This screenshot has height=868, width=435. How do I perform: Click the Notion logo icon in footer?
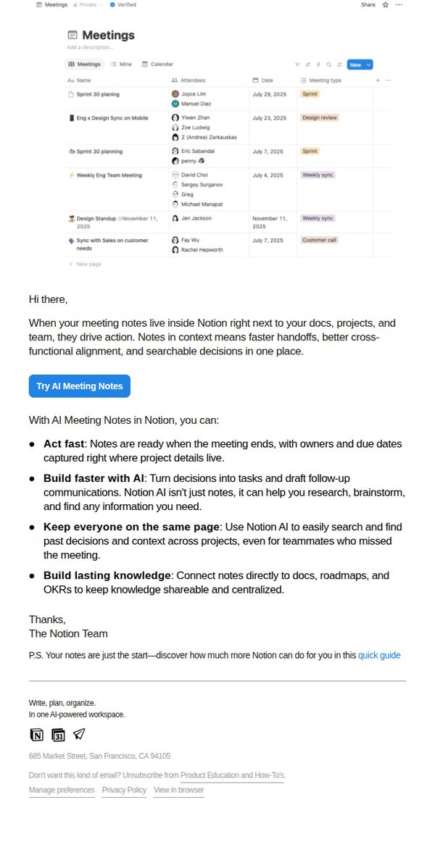tap(36, 735)
